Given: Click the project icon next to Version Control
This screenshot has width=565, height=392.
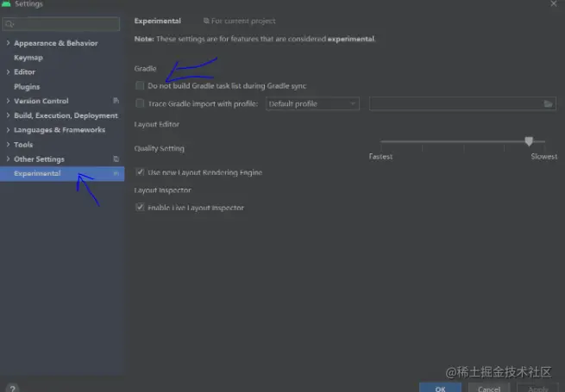Looking at the screenshot, I should pos(116,101).
